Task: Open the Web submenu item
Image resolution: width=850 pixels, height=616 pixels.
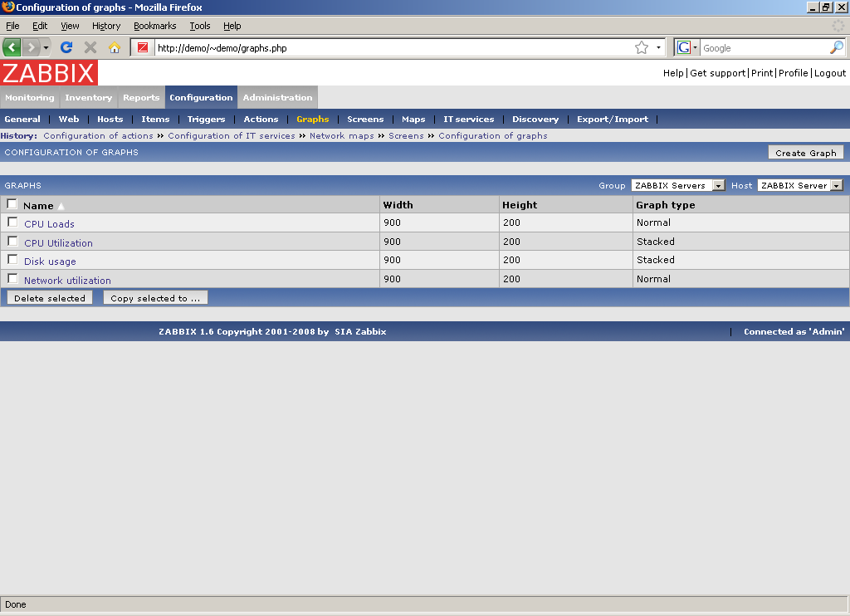Action: click(69, 120)
